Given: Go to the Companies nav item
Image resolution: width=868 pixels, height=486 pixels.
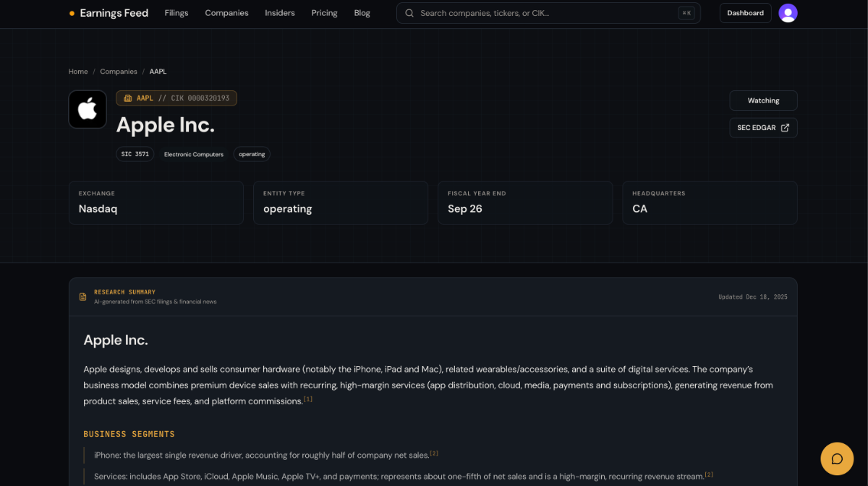Looking at the screenshot, I should [226, 13].
